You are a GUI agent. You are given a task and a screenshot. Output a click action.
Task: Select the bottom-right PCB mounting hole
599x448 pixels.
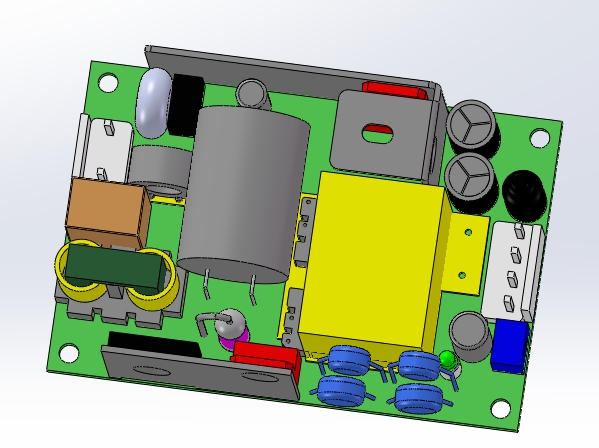tap(501, 408)
